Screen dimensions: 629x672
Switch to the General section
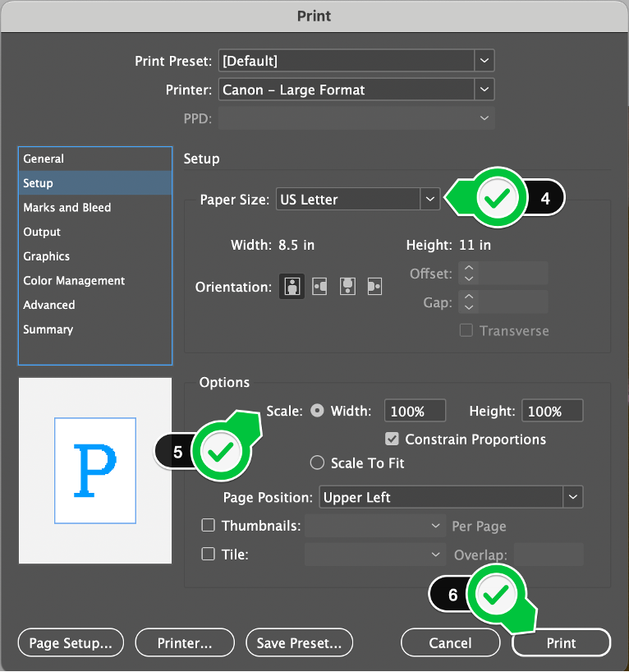pyautogui.click(x=95, y=159)
